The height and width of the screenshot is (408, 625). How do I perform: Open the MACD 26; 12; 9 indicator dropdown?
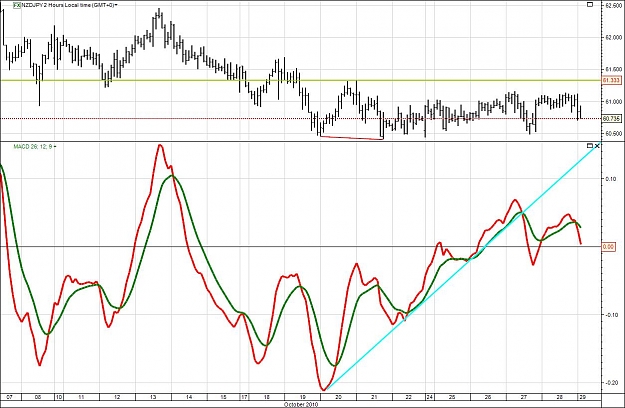click(55, 147)
